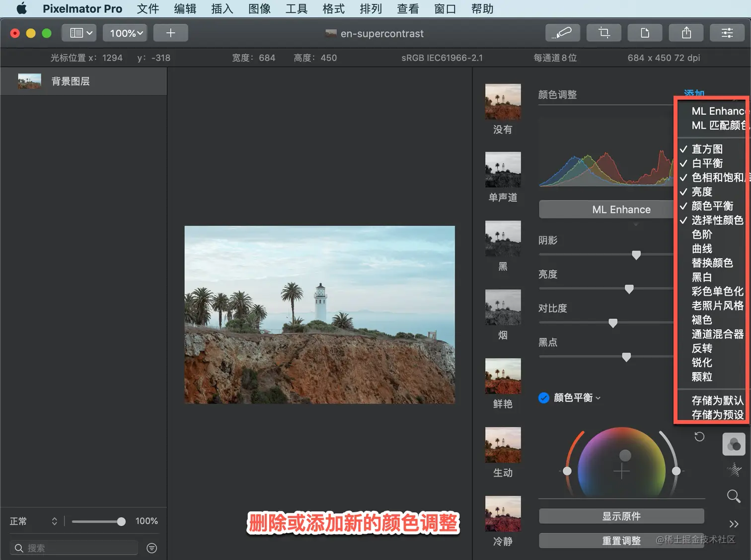Apply the 单声道 preset thumbnail

coord(503,169)
